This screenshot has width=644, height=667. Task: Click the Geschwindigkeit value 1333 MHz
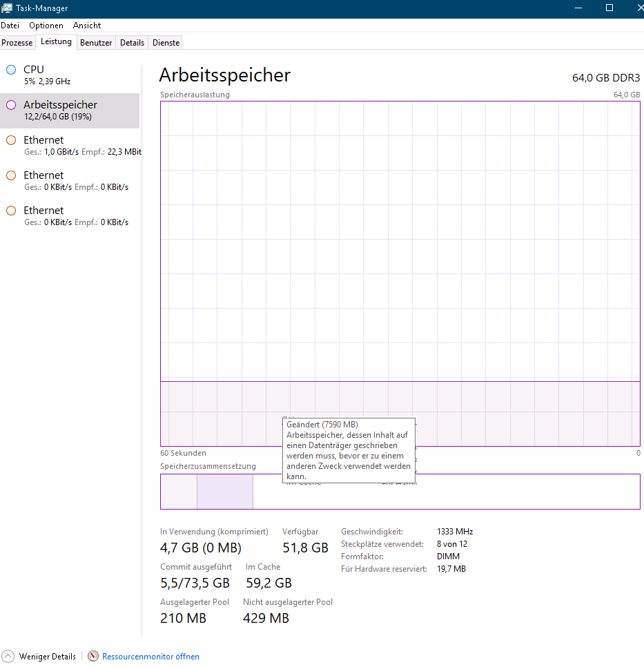tap(455, 532)
